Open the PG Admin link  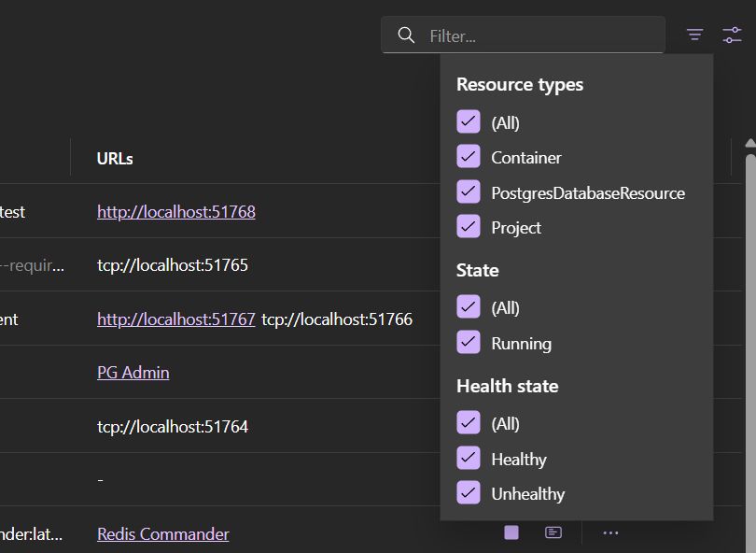tap(133, 373)
